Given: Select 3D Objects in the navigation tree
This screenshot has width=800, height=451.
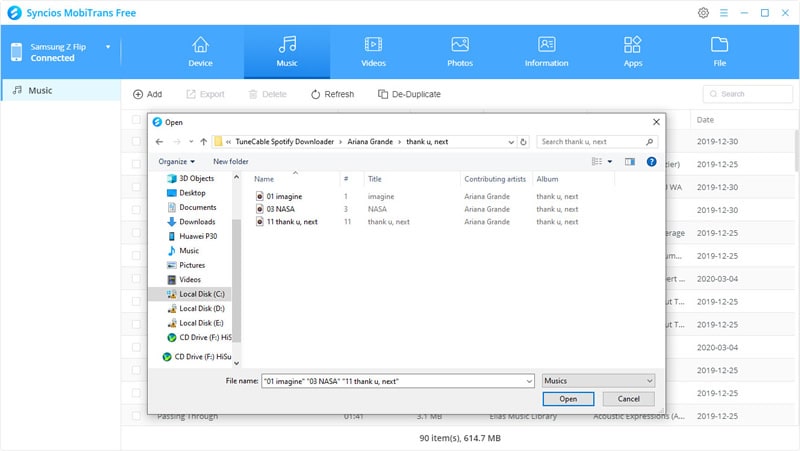Looking at the screenshot, I should (x=190, y=179).
